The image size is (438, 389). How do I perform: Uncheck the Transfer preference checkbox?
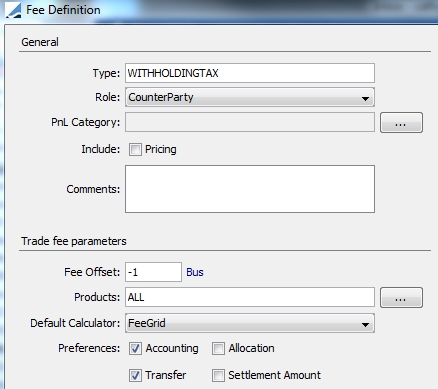(x=135, y=375)
